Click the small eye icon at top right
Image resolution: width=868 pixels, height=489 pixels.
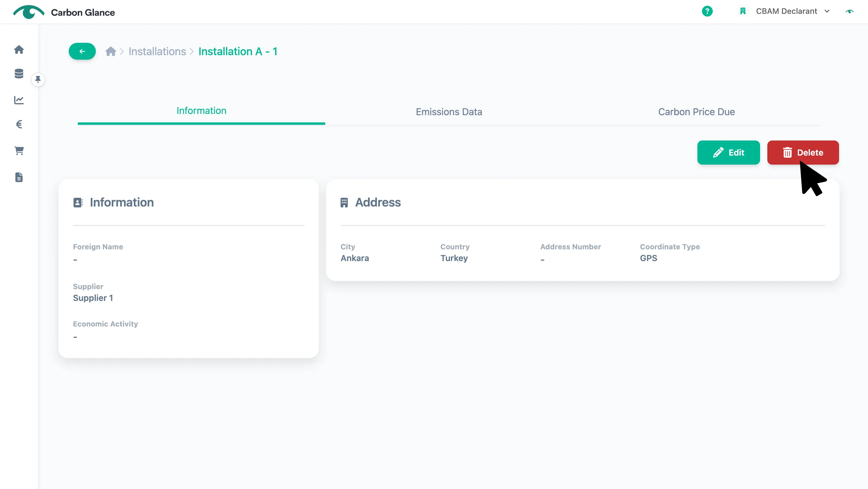point(850,11)
